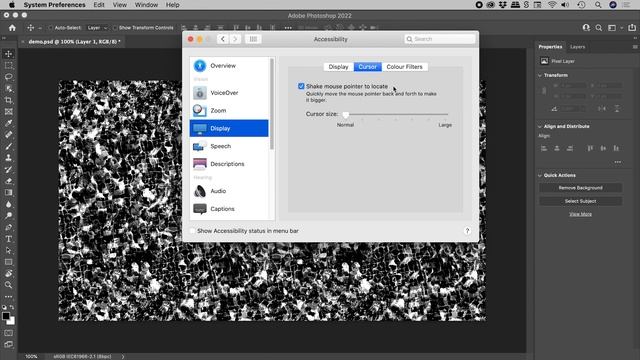The width and height of the screenshot is (640, 360).
Task: Open the Window menu in menu bar
Action: point(146,5)
